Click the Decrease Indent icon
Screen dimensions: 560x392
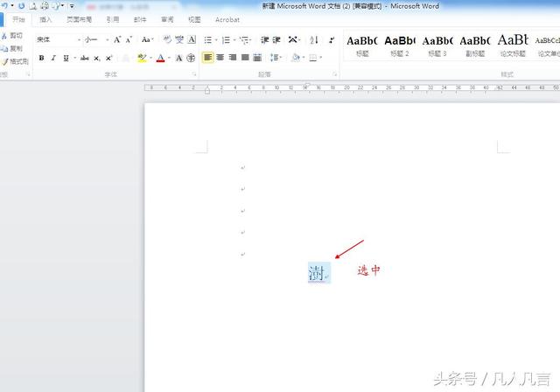[x=264, y=40]
